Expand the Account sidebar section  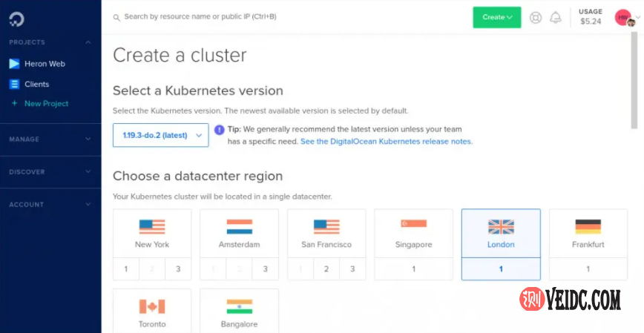(x=50, y=205)
